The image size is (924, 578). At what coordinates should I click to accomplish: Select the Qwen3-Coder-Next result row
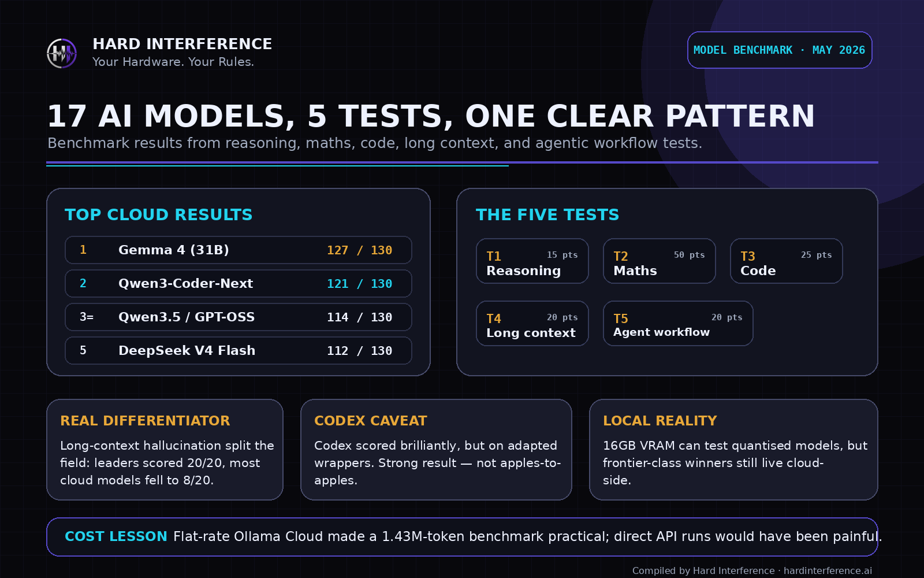(x=239, y=284)
